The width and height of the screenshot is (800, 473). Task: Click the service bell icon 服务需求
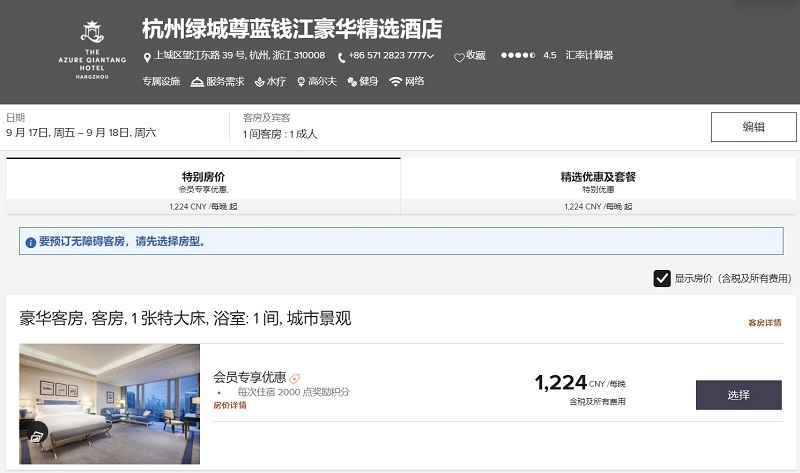pos(197,82)
